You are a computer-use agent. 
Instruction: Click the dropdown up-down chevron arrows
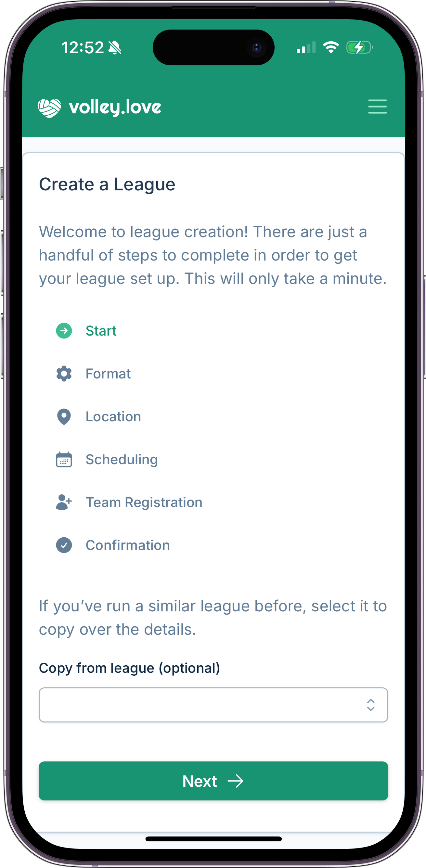[371, 705]
